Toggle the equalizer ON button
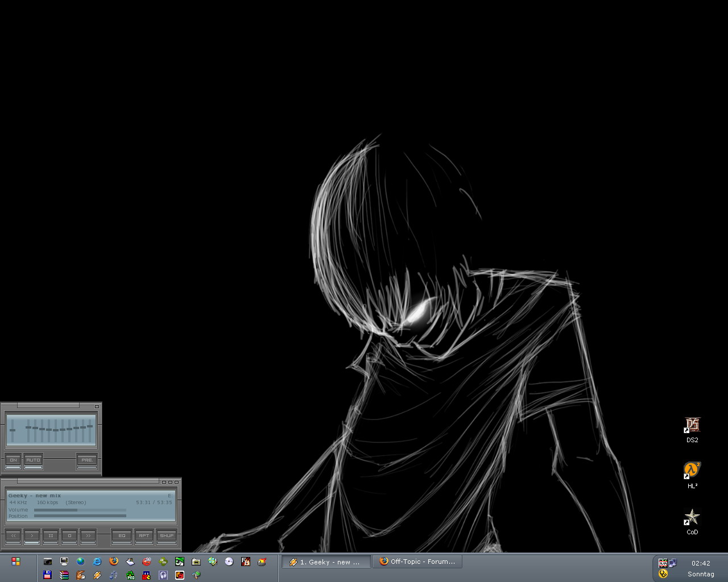 pyautogui.click(x=13, y=460)
